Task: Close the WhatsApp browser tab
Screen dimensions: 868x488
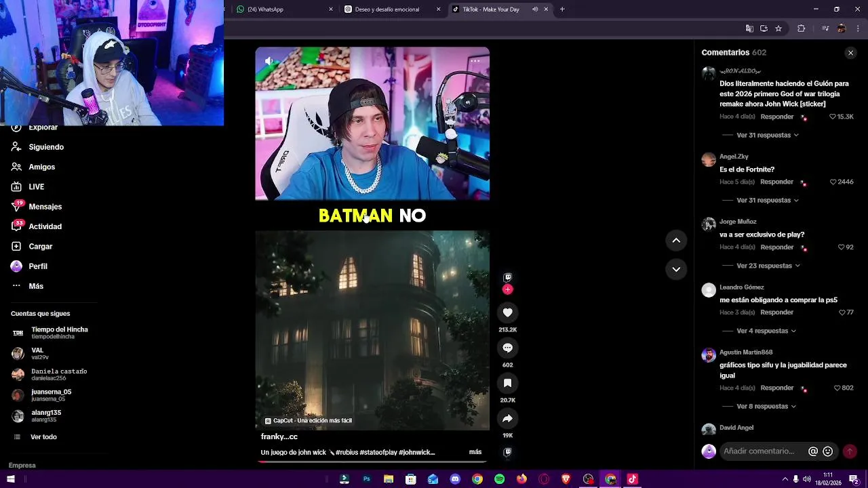Action: pos(331,9)
